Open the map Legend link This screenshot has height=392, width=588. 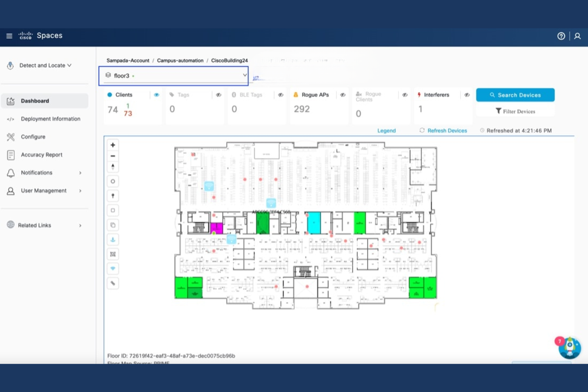pos(387,131)
